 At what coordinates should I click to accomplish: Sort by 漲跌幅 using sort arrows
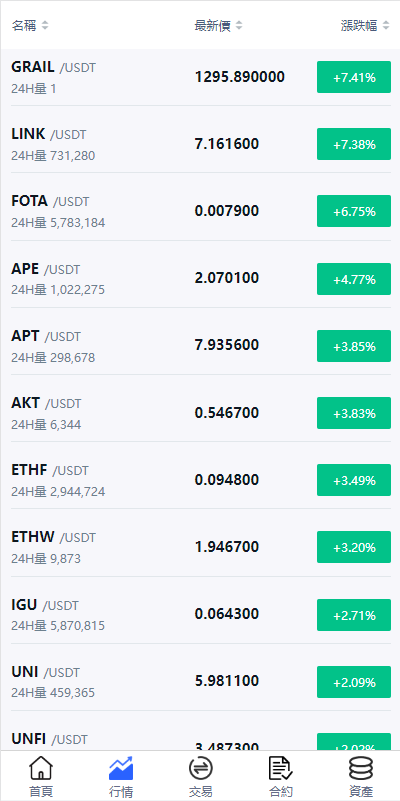pyautogui.click(x=386, y=26)
